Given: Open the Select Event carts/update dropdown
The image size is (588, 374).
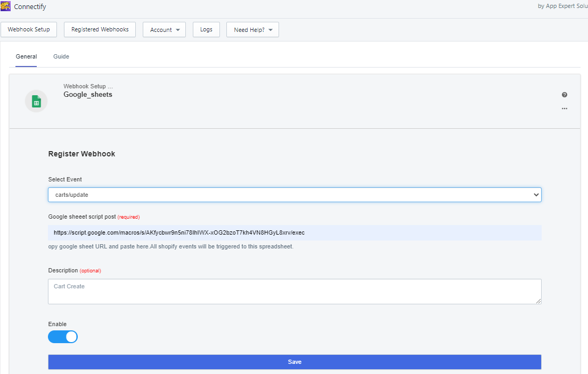Looking at the screenshot, I should point(295,195).
